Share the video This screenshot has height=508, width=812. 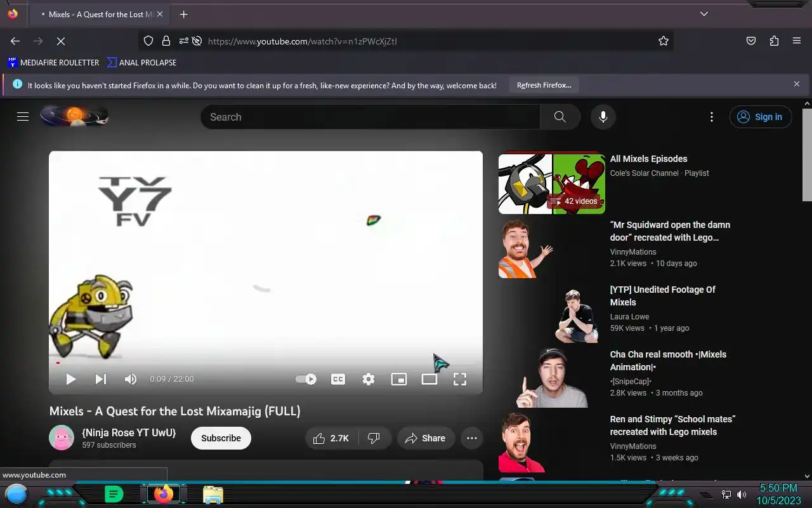click(x=426, y=438)
